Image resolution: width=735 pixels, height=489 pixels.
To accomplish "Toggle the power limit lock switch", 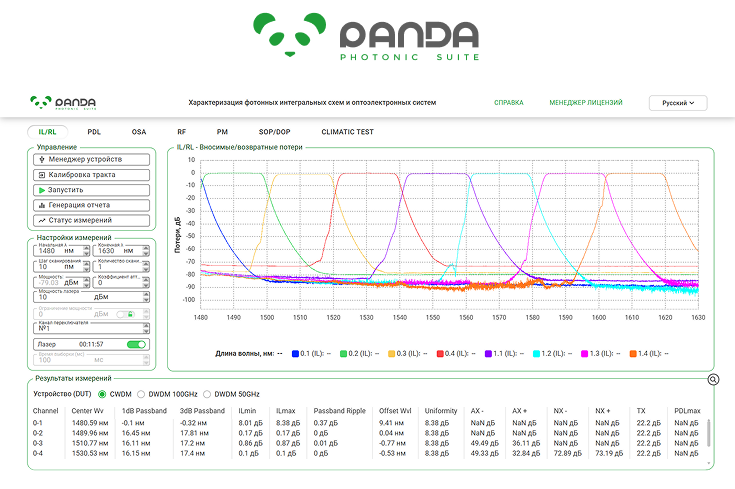I will coord(126,314).
